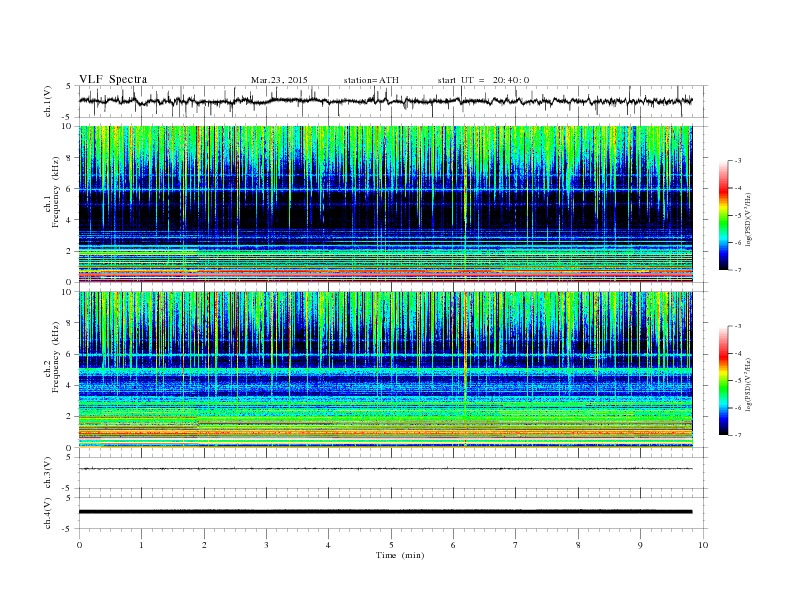Click the "start UT = 20:40:0" header text
The width and height of the screenshot is (792, 612).
click(483, 80)
